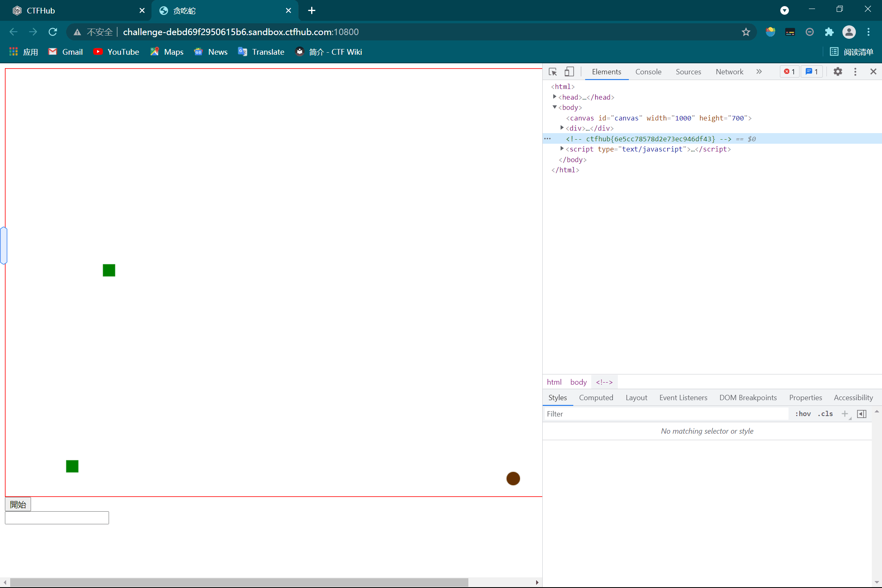Image resolution: width=882 pixels, height=588 pixels.
Task: Click the new style rule plus icon
Action: coord(844,414)
